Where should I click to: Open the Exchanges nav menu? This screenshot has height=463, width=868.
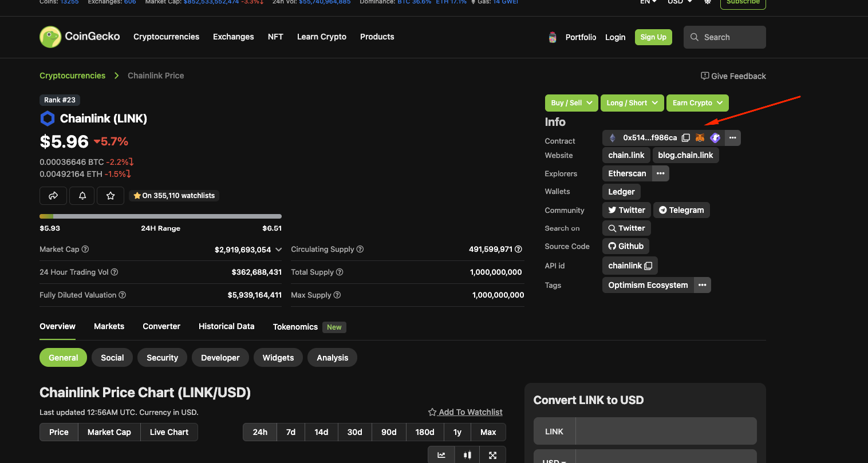[234, 37]
